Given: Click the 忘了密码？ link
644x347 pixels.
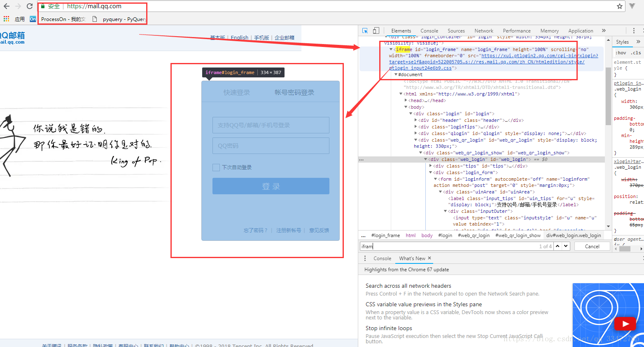Looking at the screenshot, I should coord(256,231).
